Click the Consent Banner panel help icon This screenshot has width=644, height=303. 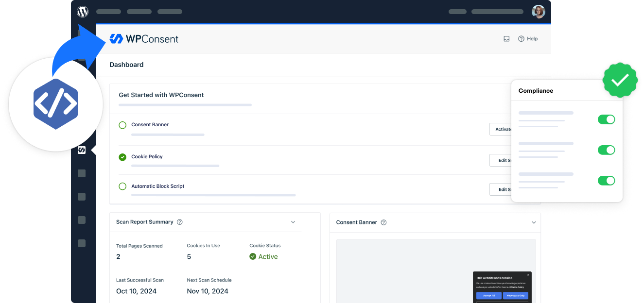[x=383, y=222]
